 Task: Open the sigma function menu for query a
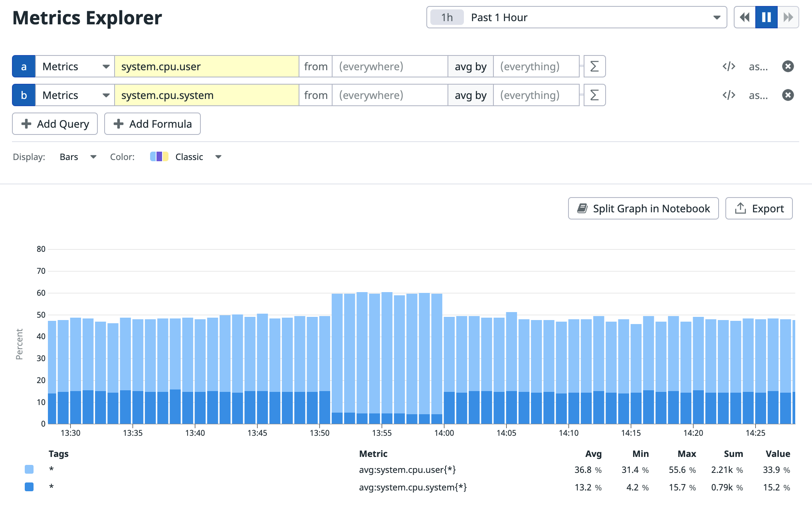[594, 66]
